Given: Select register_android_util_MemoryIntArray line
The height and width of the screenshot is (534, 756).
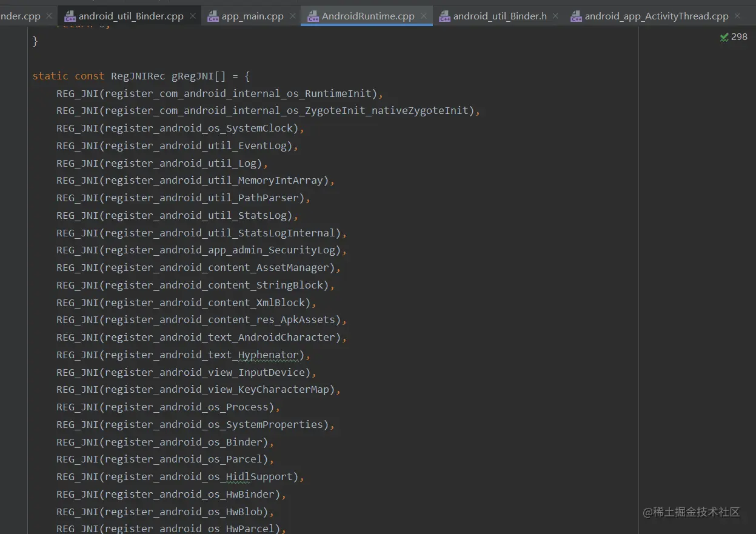Looking at the screenshot, I should (x=196, y=180).
